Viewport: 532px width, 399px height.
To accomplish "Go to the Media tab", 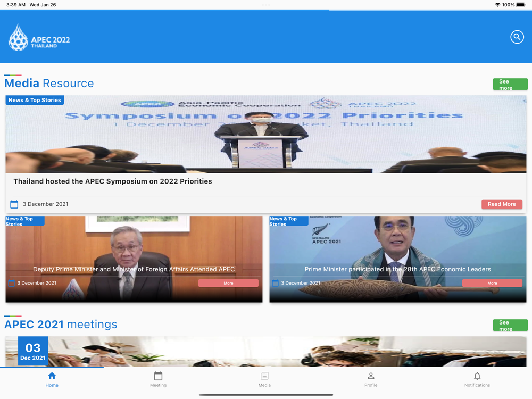I will 264,380.
